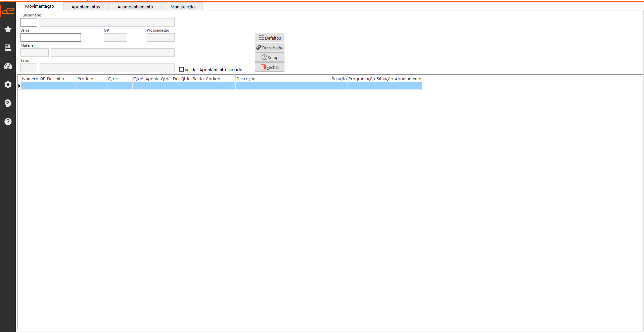Focus the Barra input field
This screenshot has width=644, height=332.
pyautogui.click(x=51, y=38)
